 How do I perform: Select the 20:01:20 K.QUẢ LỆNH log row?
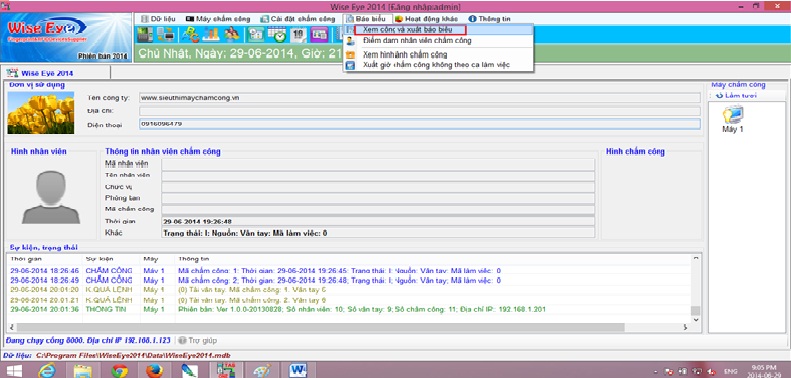[349, 290]
